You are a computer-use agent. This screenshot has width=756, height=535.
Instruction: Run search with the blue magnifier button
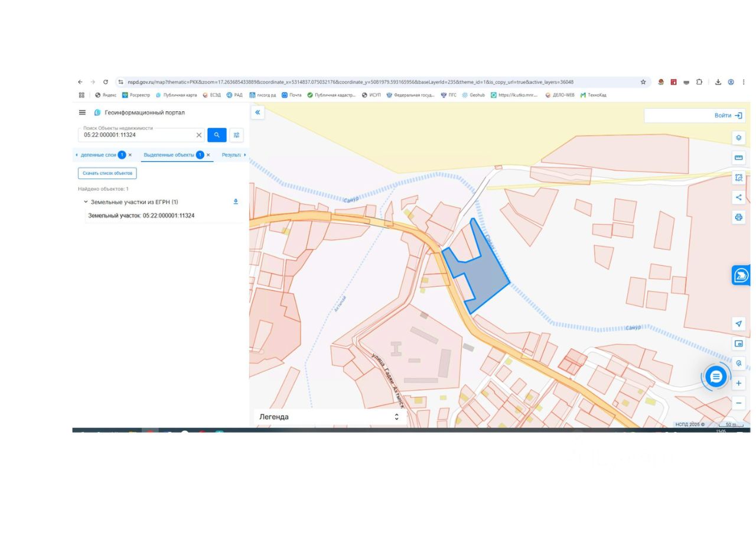pyautogui.click(x=217, y=135)
